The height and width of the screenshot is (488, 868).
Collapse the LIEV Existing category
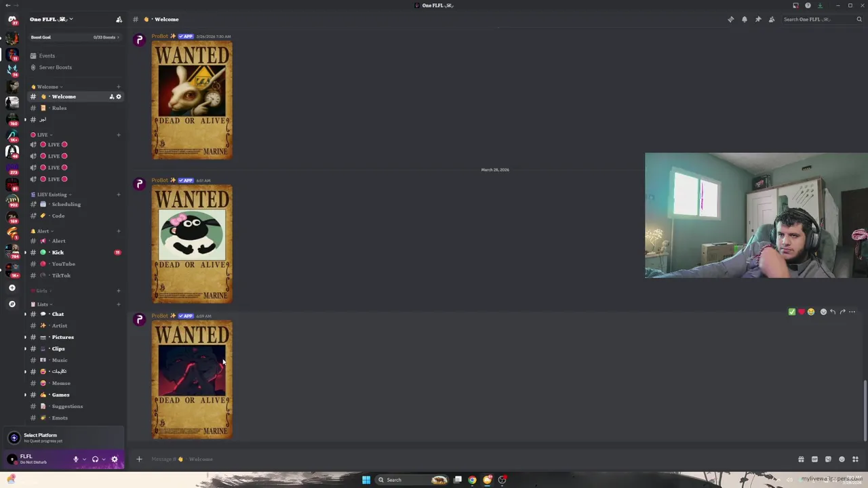[x=51, y=195]
